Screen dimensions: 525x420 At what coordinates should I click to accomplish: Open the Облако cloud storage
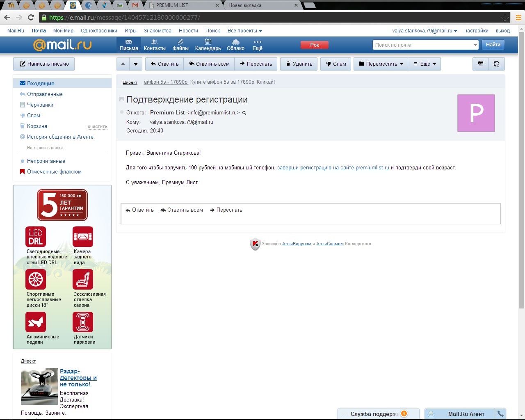[235, 45]
